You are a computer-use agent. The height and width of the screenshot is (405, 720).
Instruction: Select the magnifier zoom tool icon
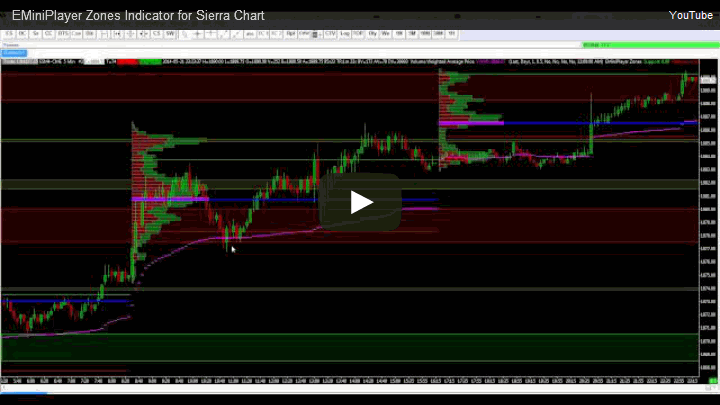pyautogui.click(x=185, y=34)
